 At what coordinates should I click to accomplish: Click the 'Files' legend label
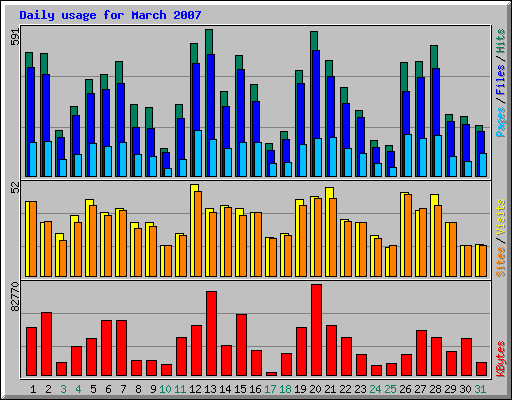pyautogui.click(x=501, y=80)
